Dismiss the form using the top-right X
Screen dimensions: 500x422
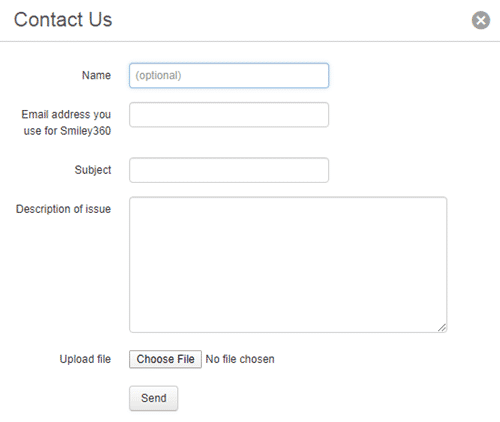(x=481, y=20)
